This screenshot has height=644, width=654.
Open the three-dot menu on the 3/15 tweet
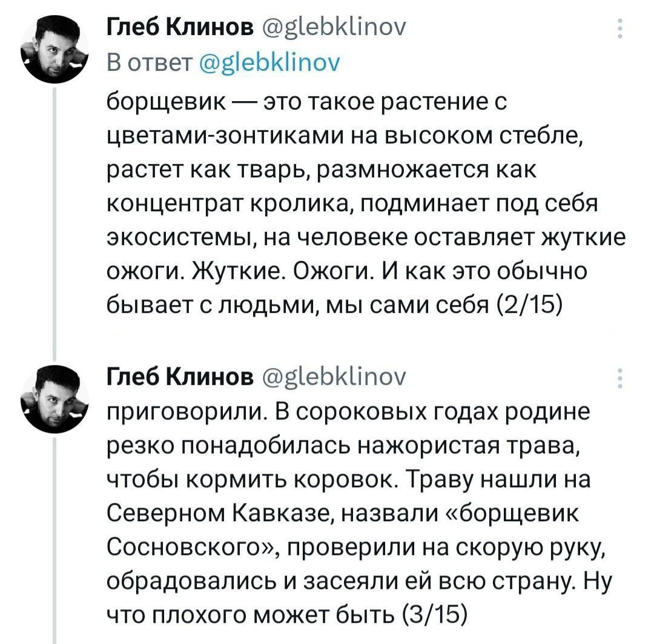point(620,378)
